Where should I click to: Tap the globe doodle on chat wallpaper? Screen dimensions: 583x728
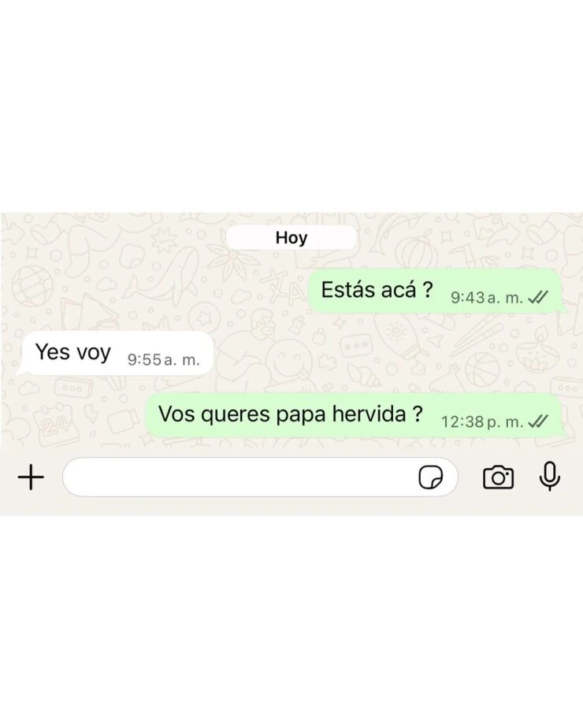click(32, 286)
